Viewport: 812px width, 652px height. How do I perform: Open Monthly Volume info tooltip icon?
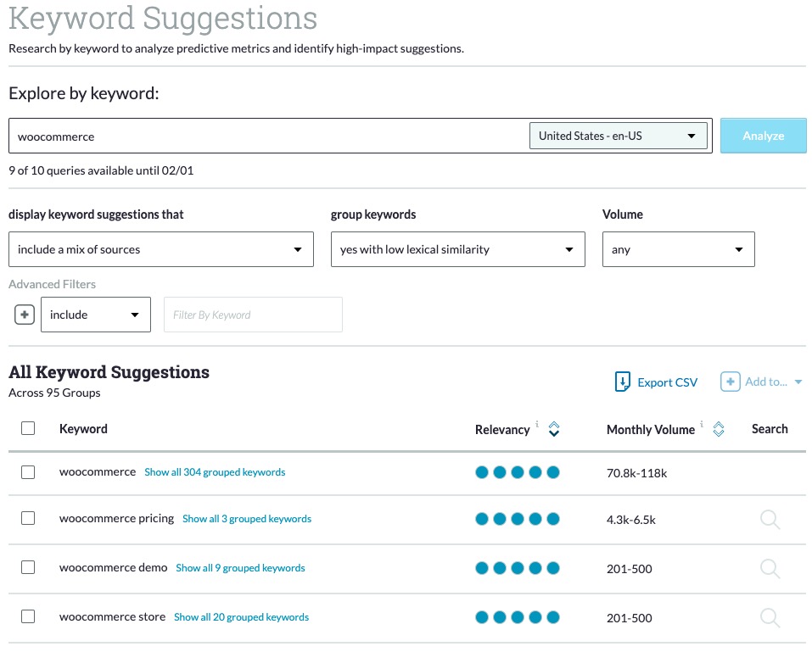(702, 424)
